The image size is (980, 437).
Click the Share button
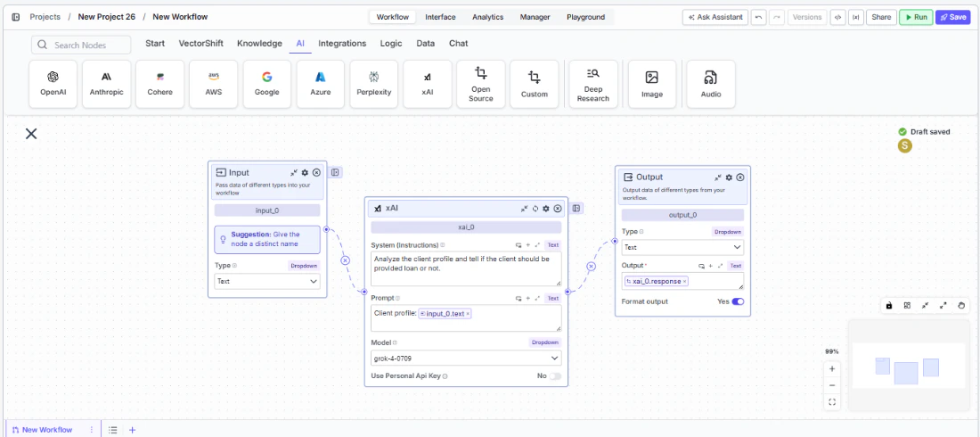[881, 17]
